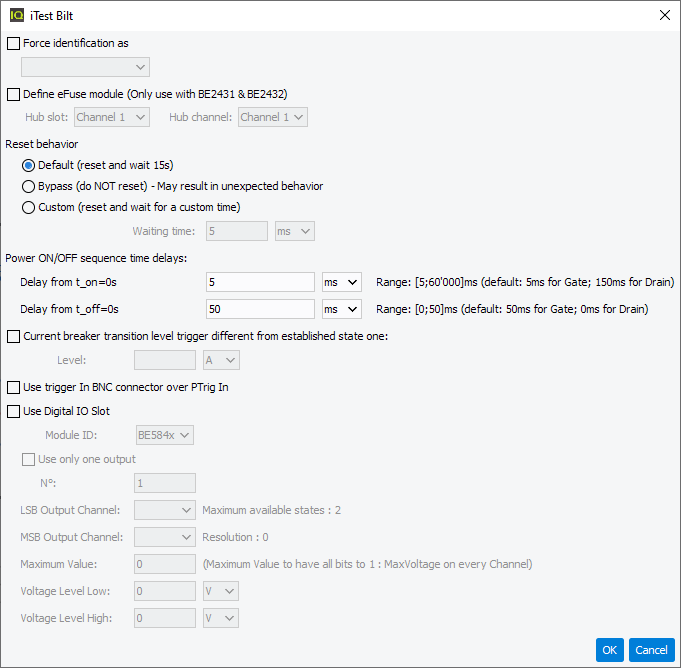Click the iTest Bilt IQ title icon
The width and height of the screenshot is (681, 668).
point(17,16)
